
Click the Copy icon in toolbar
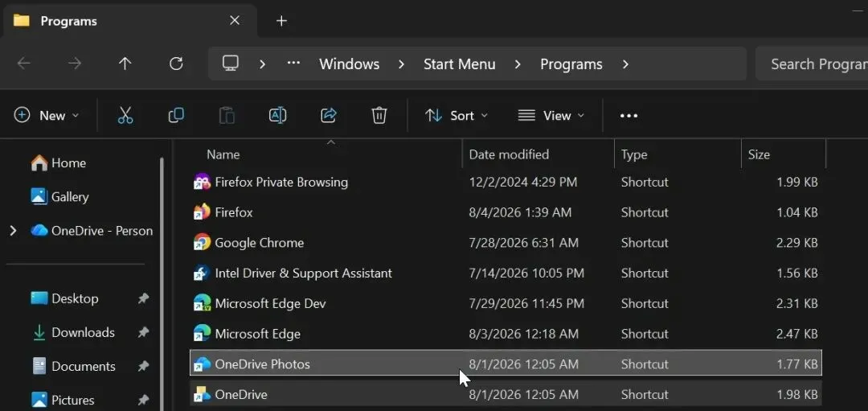(x=176, y=115)
